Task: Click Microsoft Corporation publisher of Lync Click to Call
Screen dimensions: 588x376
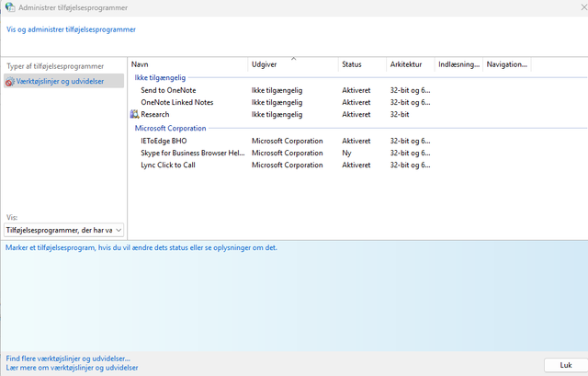Action: click(288, 165)
